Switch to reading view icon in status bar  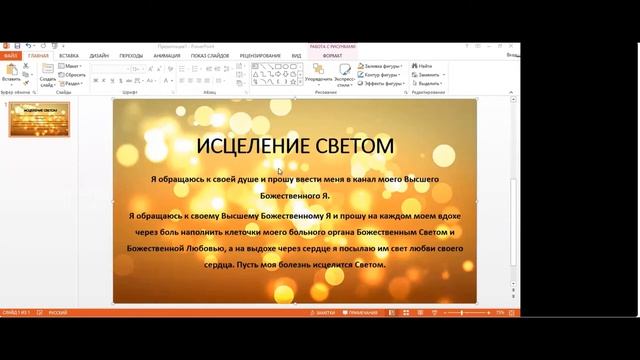420,313
